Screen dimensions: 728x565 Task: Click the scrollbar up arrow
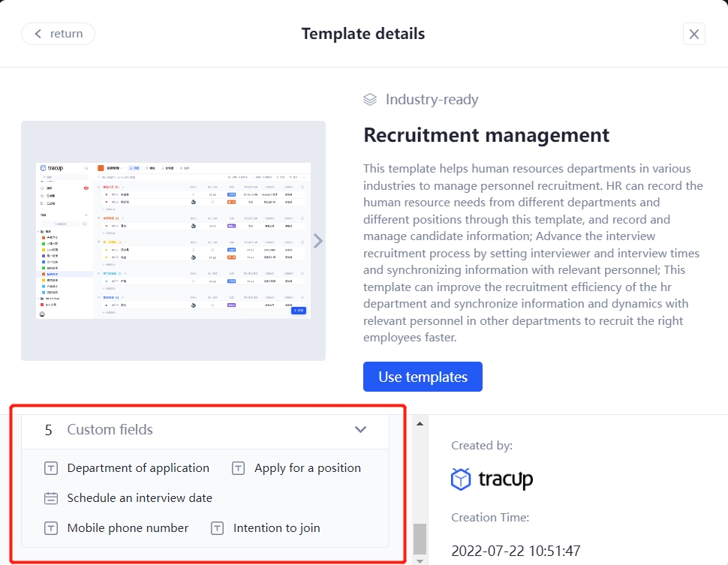[420, 423]
